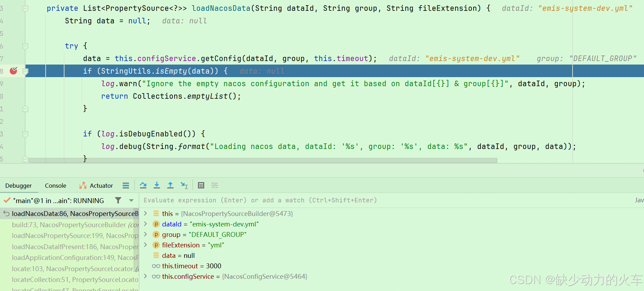Click Trace Current Stream Chain icon
Viewport: 644px width, 291px height.
click(x=215, y=185)
